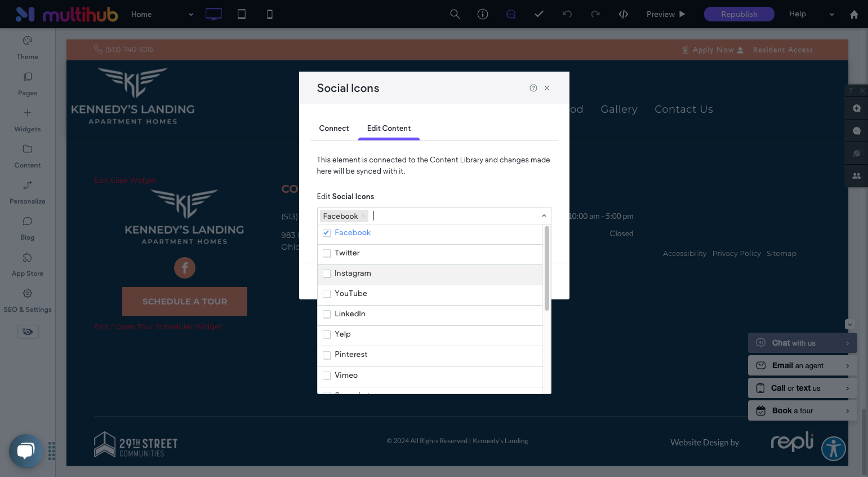Open the site info icon
868x477 pixels.
coord(483,14)
